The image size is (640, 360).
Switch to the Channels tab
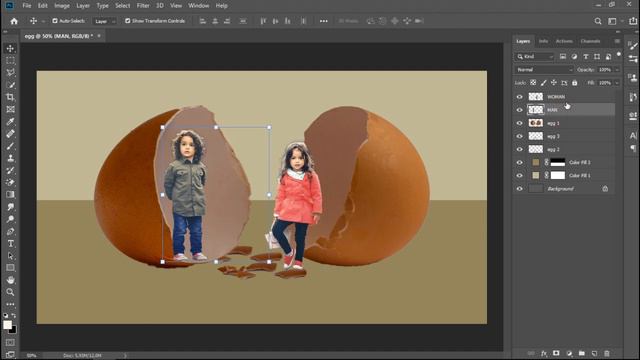coord(590,41)
